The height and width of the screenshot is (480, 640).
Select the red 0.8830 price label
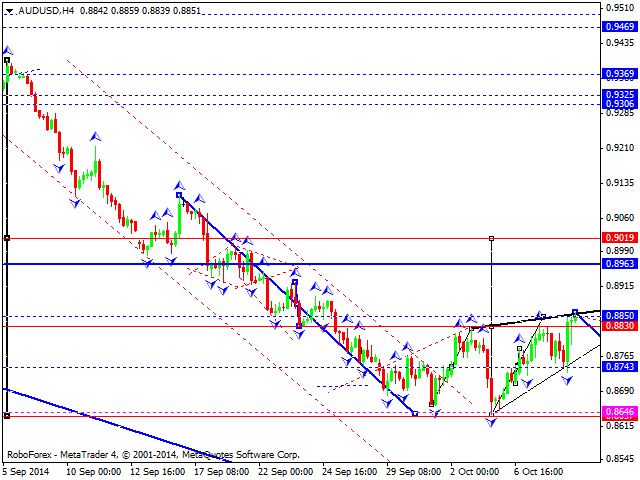pos(620,326)
